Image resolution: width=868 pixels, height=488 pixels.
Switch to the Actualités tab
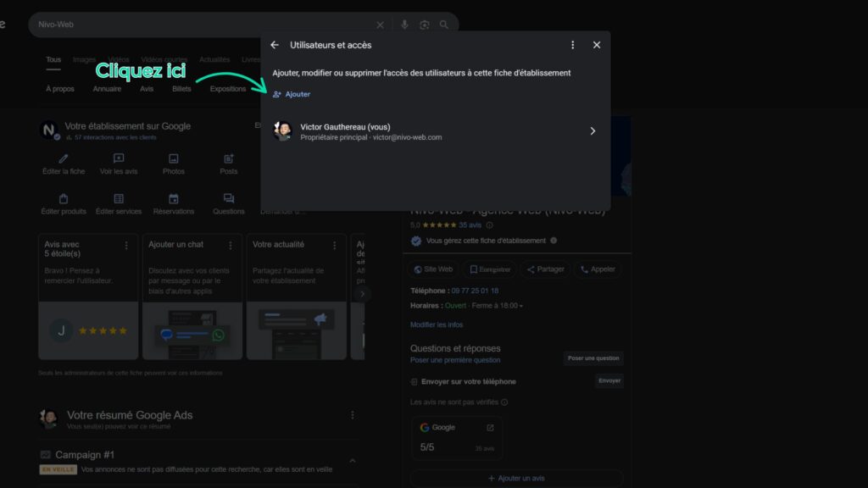point(214,60)
